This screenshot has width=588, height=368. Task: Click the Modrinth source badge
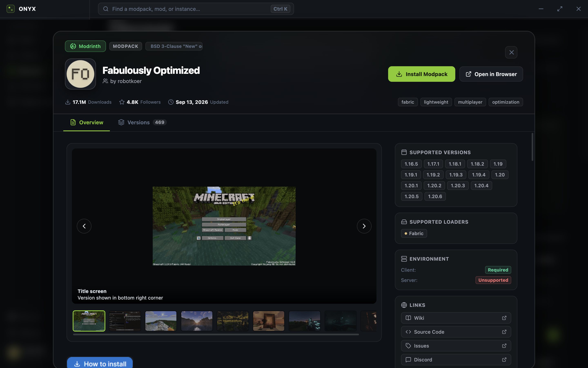pyautogui.click(x=85, y=46)
